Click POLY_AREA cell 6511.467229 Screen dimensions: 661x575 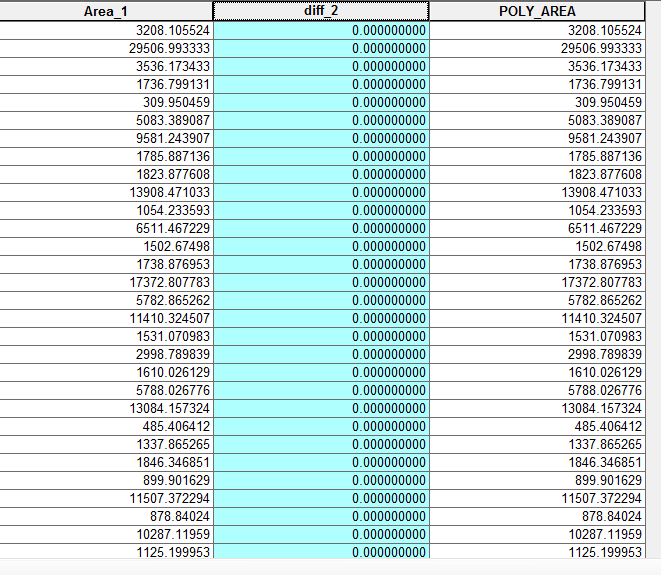click(x=537, y=228)
